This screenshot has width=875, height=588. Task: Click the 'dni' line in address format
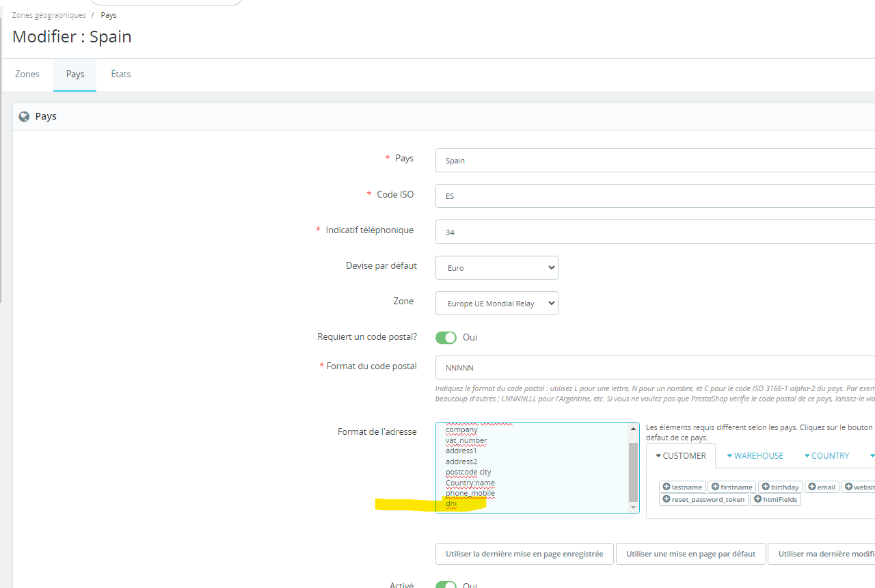click(451, 504)
